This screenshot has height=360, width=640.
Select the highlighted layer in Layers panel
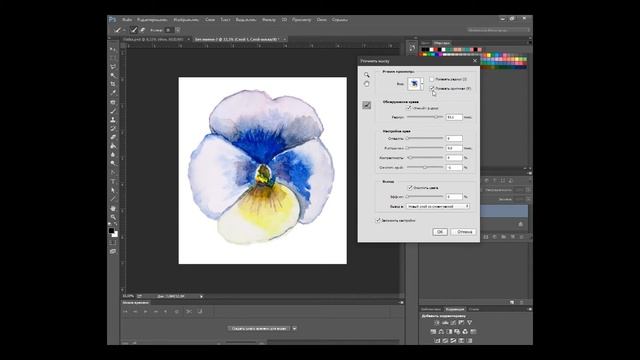(505, 211)
